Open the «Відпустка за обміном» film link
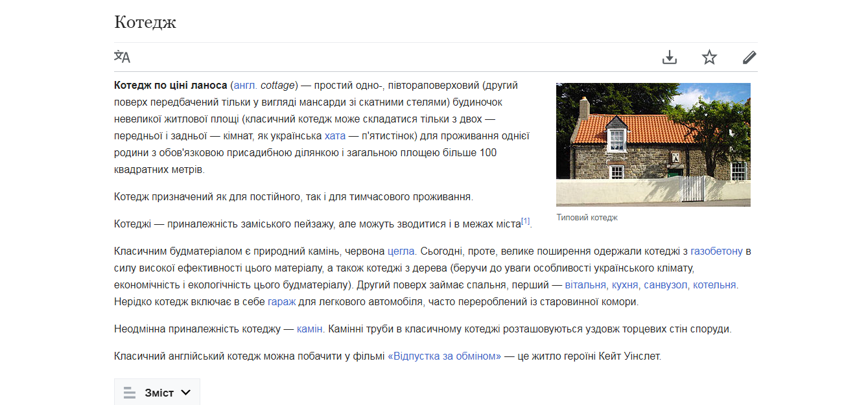This screenshot has height=405, width=868. (x=444, y=356)
